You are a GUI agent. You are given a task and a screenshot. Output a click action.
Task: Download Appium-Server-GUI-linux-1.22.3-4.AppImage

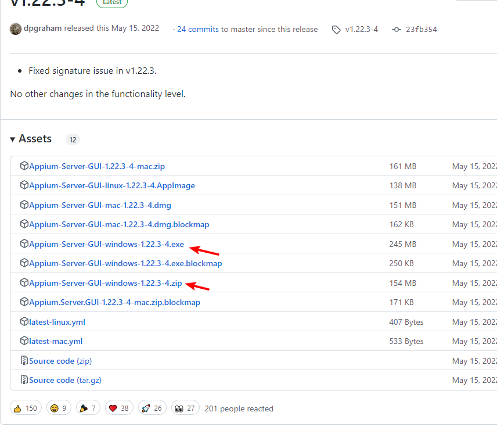pyautogui.click(x=112, y=185)
